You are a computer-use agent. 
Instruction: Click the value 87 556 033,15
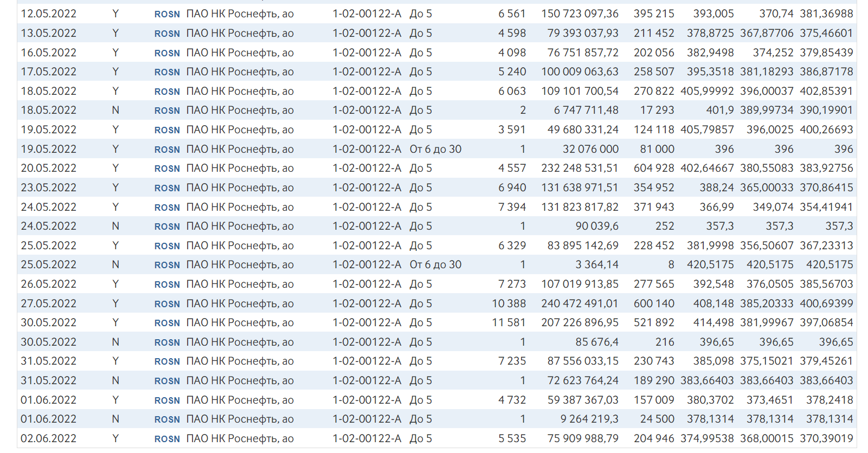[x=583, y=361]
